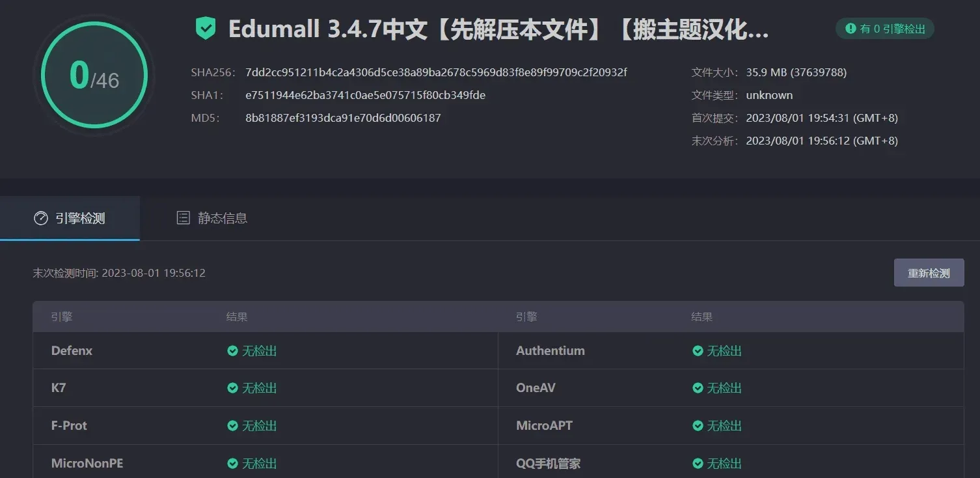Click the file type value unknown
Image resolution: width=980 pixels, height=478 pixels.
coord(769,95)
